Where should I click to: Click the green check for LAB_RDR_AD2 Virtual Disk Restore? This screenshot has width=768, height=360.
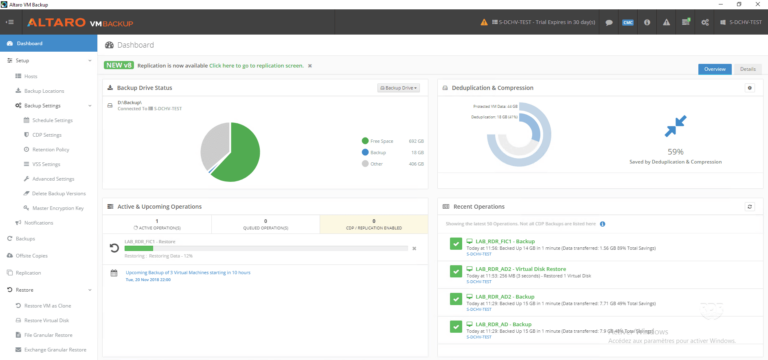[x=456, y=271]
